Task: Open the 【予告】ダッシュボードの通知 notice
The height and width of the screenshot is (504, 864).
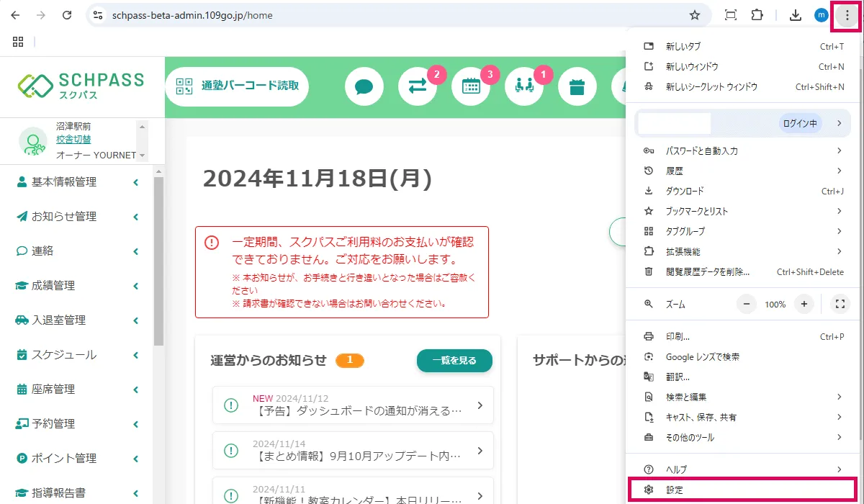Action: (x=353, y=405)
